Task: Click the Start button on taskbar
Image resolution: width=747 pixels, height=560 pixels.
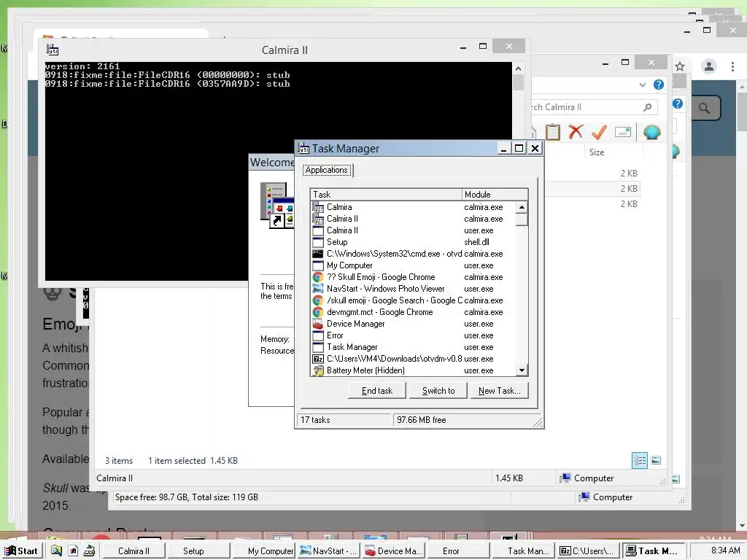Action: coord(21,551)
